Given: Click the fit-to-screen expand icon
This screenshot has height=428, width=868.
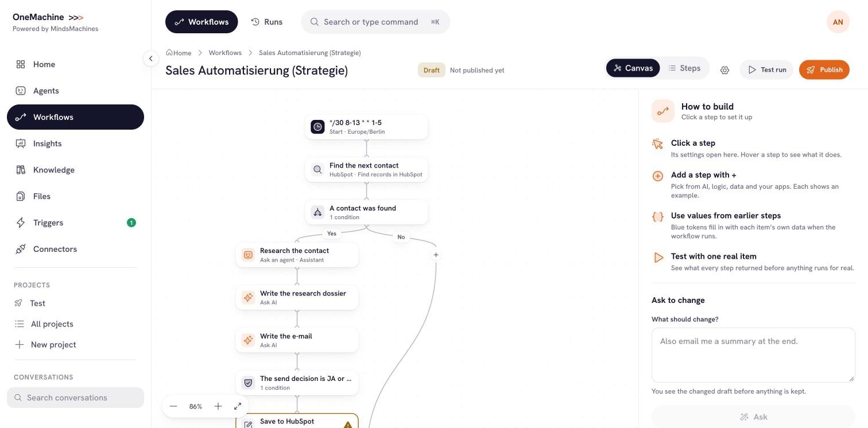Looking at the screenshot, I should point(238,406).
